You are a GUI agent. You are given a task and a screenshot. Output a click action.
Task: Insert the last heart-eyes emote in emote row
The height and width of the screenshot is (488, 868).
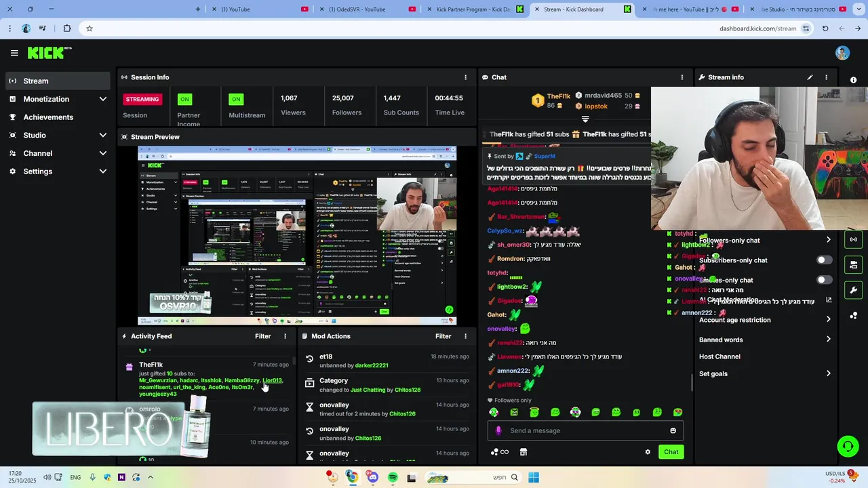point(677,412)
